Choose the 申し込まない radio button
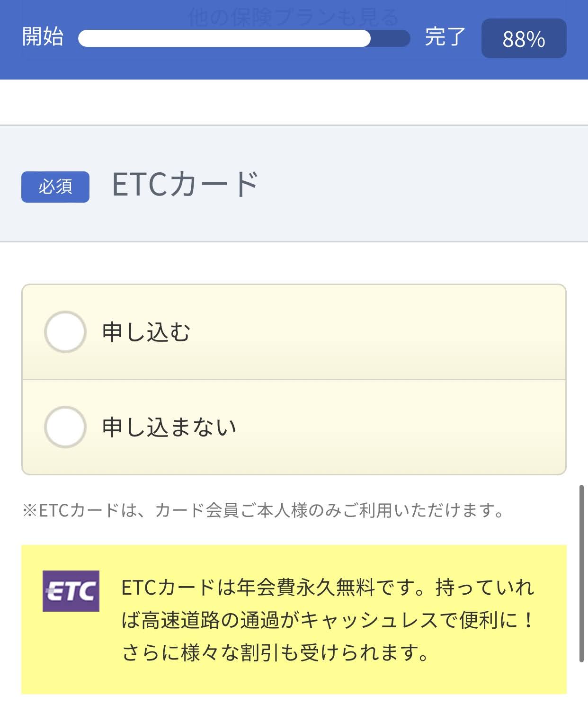Screen dimensions: 588x722 pyautogui.click(x=65, y=427)
